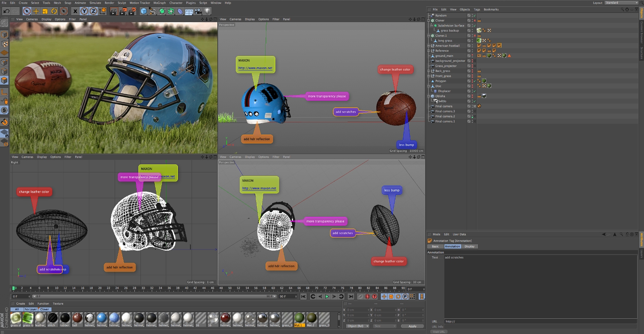
Task: Collapse the Cloner object tree
Action: pyautogui.click(x=428, y=21)
